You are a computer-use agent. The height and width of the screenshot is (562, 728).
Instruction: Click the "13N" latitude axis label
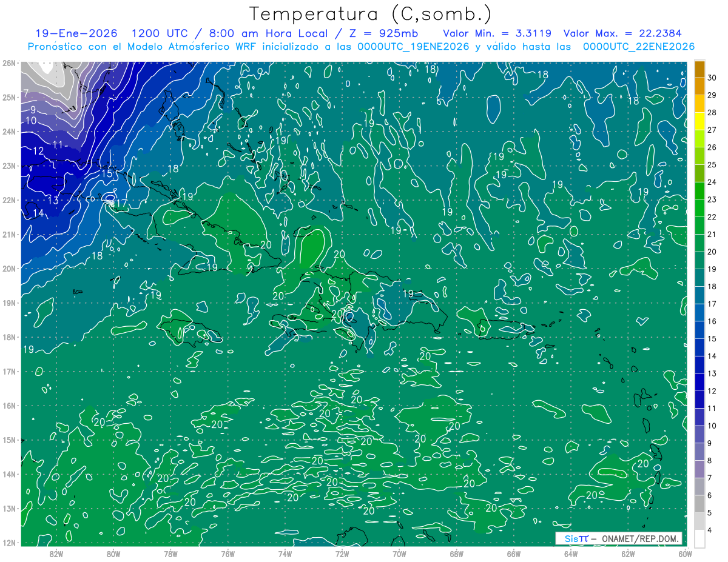pyautogui.click(x=9, y=509)
